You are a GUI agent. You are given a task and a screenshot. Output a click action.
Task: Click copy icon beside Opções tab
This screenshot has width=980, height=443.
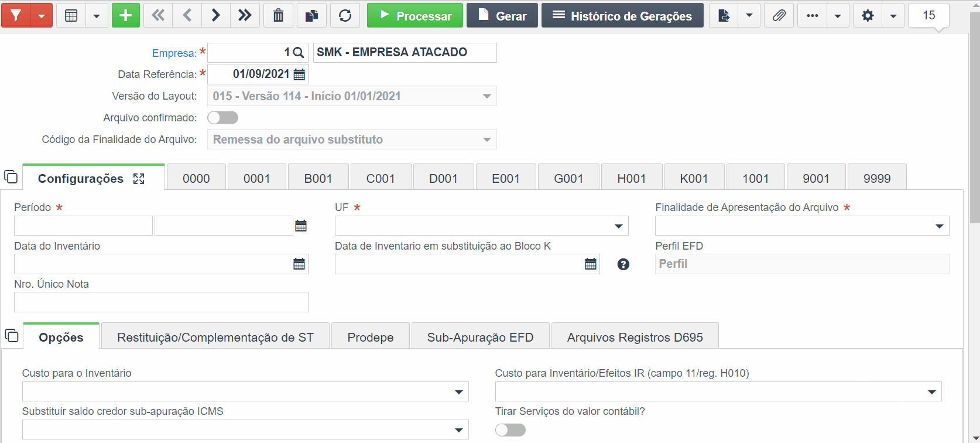(x=12, y=336)
